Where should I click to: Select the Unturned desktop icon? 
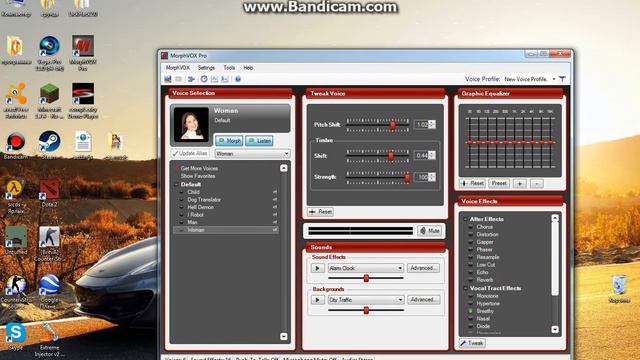coord(16,241)
